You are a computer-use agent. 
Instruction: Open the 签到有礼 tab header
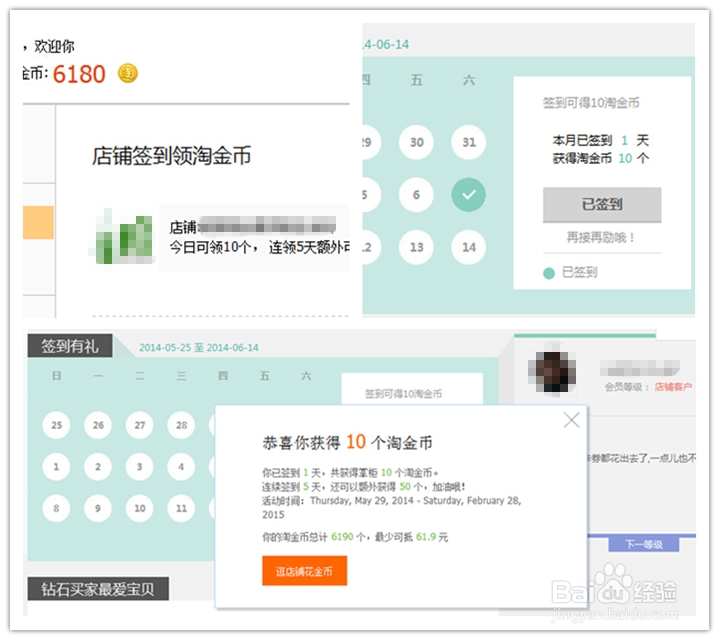point(70,346)
